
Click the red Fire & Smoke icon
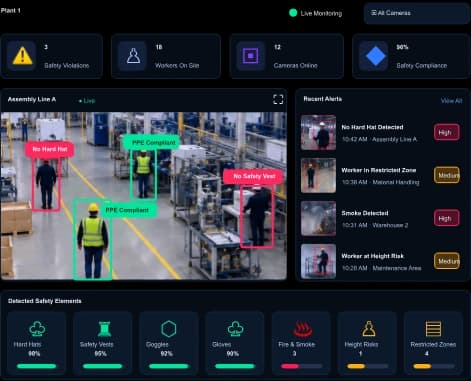(x=303, y=329)
